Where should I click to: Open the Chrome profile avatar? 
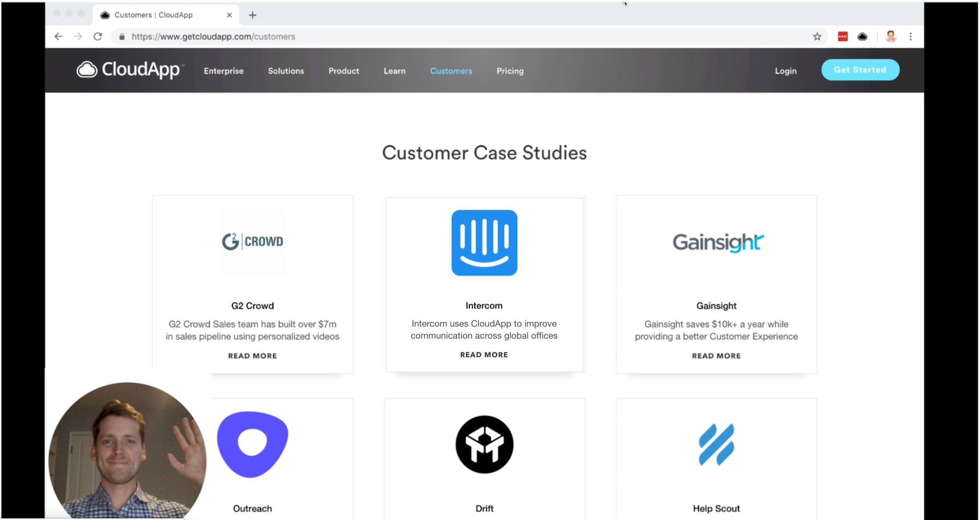(x=891, y=36)
